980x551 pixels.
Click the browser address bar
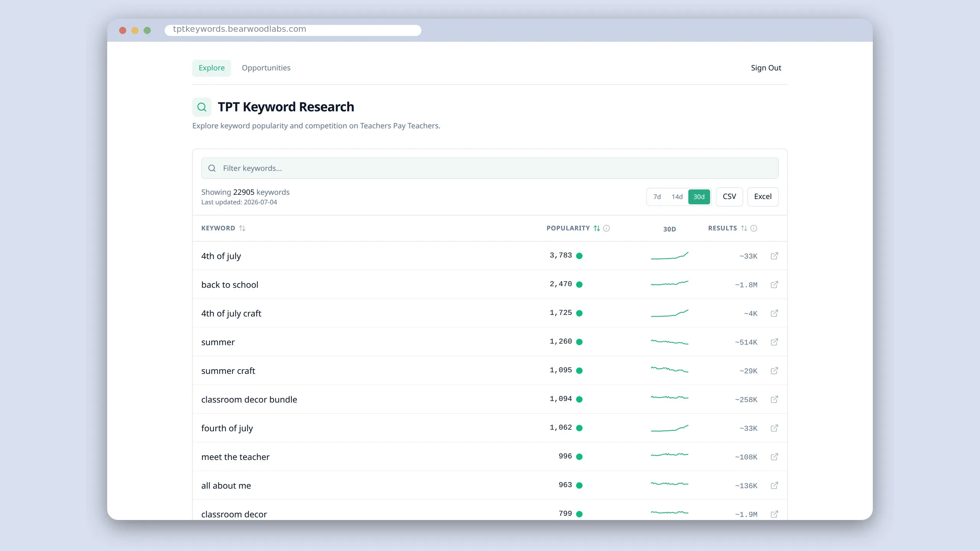click(x=293, y=30)
